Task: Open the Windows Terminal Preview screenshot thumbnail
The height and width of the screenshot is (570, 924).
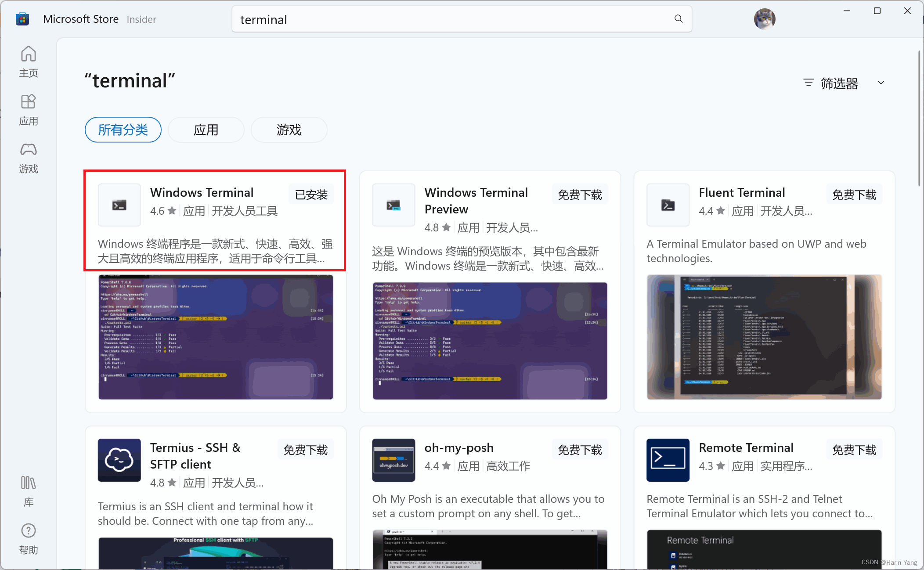Action: click(x=490, y=341)
